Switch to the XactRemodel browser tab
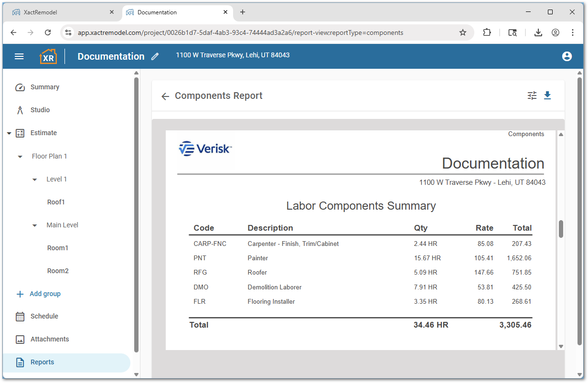This screenshot has height=383, width=588. (62, 12)
